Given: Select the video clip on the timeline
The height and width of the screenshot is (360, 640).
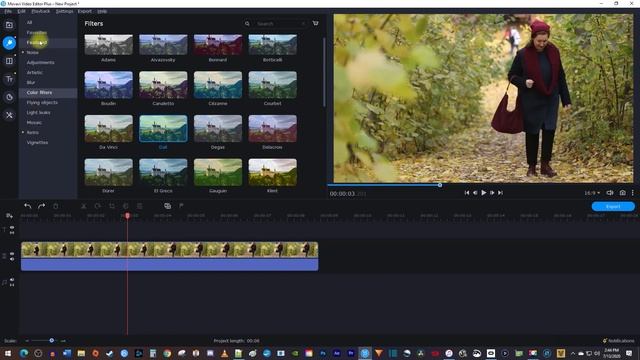Looking at the screenshot, I should (169, 256).
